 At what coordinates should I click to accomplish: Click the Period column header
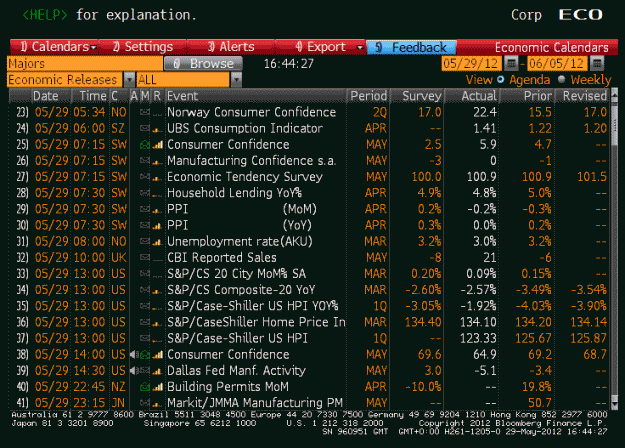pyautogui.click(x=368, y=96)
